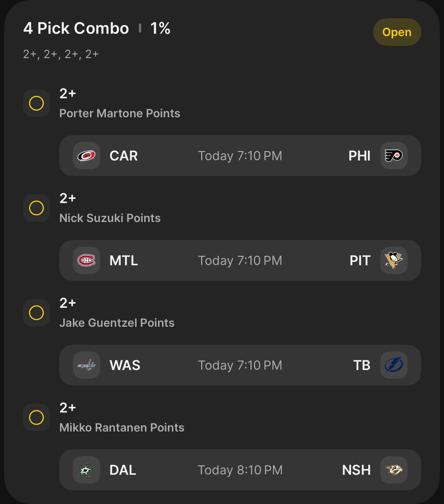Select the Porter Martone pick circle

click(x=37, y=103)
